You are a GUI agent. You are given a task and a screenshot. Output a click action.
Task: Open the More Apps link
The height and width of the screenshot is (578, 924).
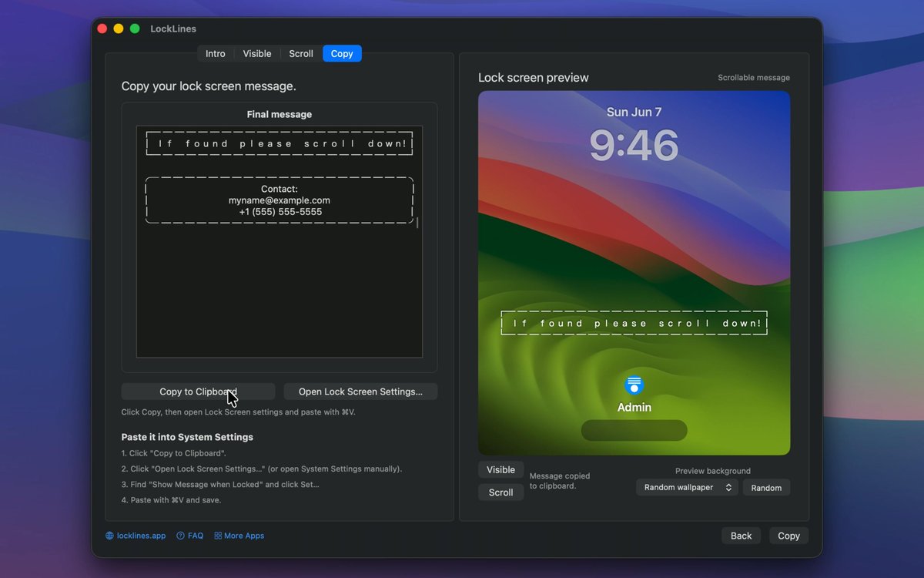[x=244, y=536]
